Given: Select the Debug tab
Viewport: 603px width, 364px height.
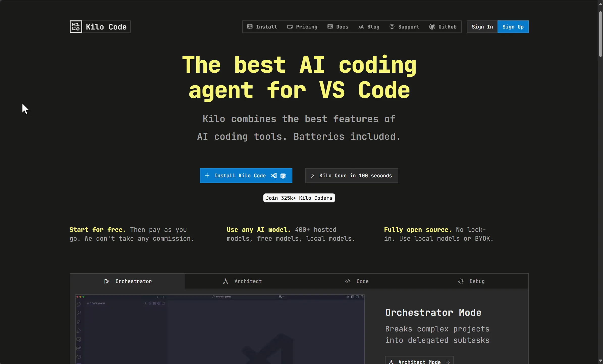Looking at the screenshot, I should coord(471,281).
